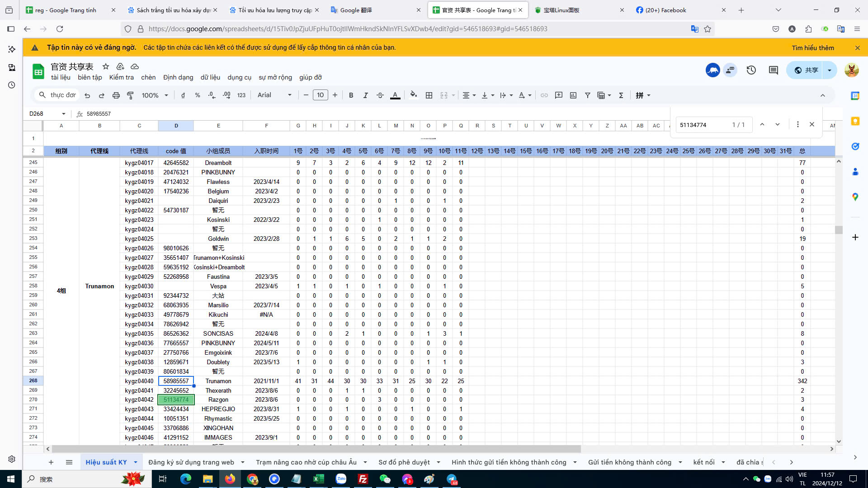Insert a chart using toolbar icon
Image resolution: width=868 pixels, height=488 pixels.
coord(573,95)
